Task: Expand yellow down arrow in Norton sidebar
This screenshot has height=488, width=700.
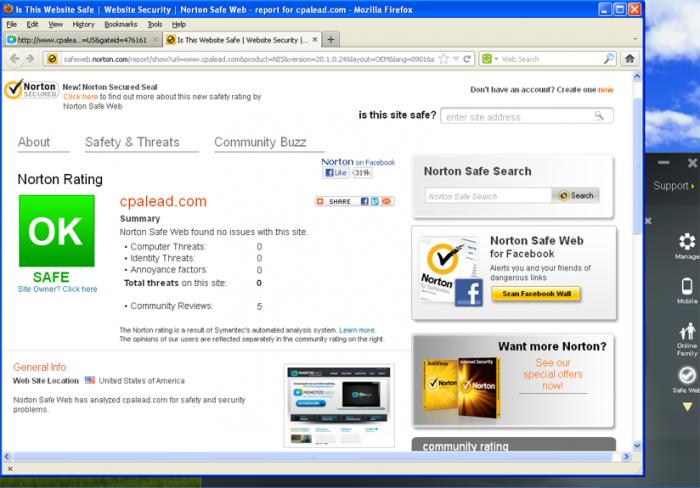Action: (x=687, y=406)
